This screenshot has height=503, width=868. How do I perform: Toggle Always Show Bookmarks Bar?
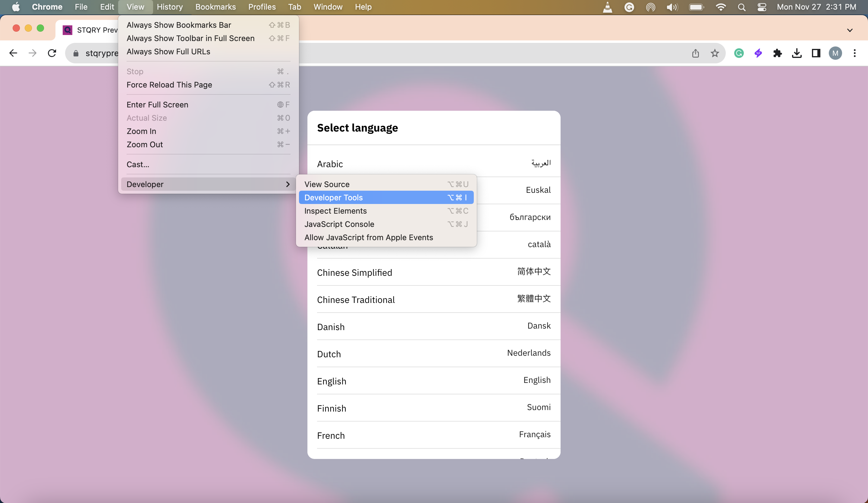(x=179, y=25)
